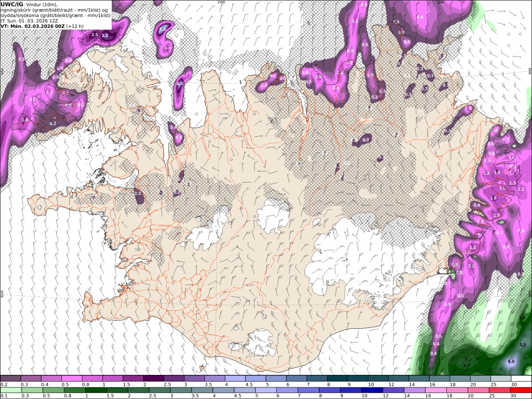Pick the lavender snow swatch between 4 and 4.5

tap(235, 379)
